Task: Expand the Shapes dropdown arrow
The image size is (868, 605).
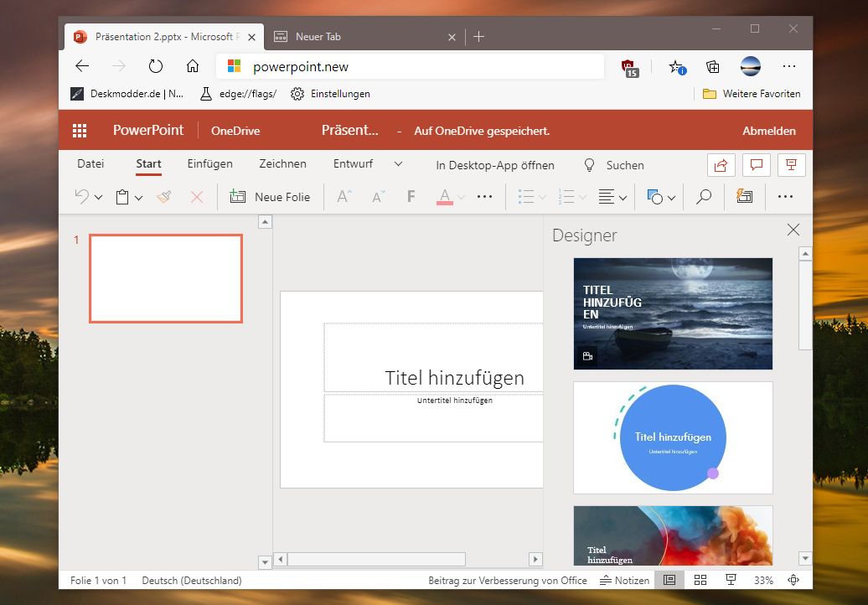Action: [671, 198]
